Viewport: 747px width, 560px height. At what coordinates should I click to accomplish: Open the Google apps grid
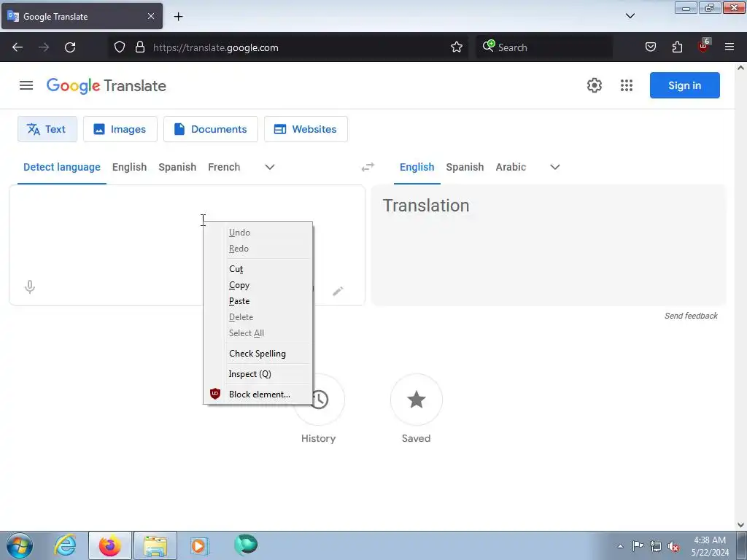pyautogui.click(x=627, y=85)
